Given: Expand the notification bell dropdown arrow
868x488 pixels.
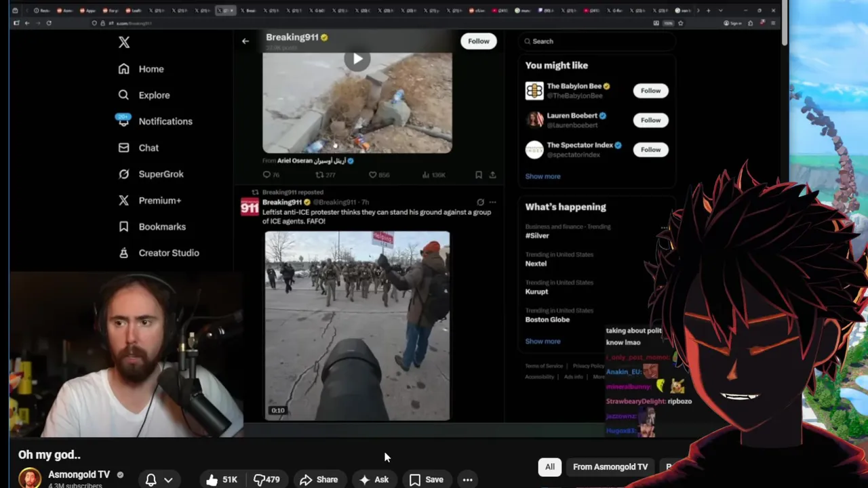Looking at the screenshot, I should [x=168, y=480].
